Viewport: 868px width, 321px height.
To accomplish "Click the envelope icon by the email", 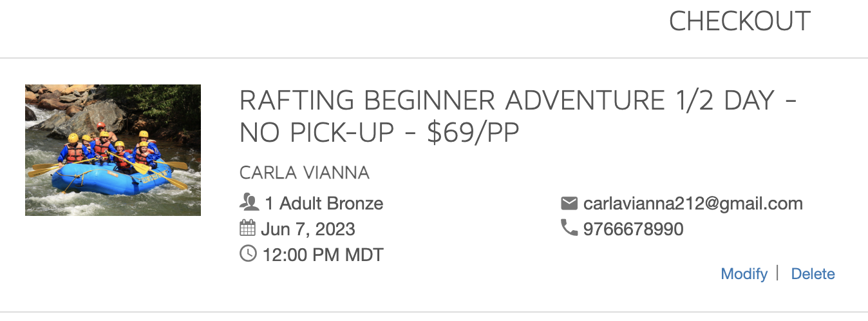I will click(x=569, y=204).
